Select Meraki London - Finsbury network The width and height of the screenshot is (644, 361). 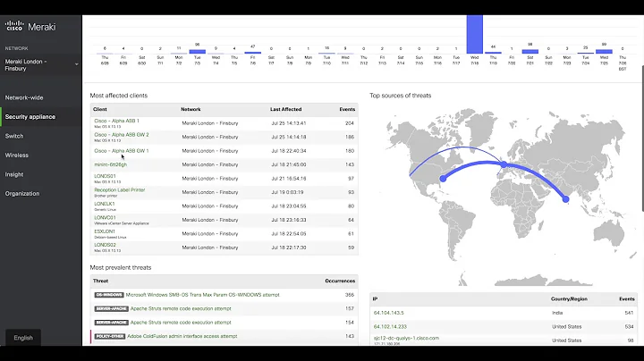tap(40, 65)
